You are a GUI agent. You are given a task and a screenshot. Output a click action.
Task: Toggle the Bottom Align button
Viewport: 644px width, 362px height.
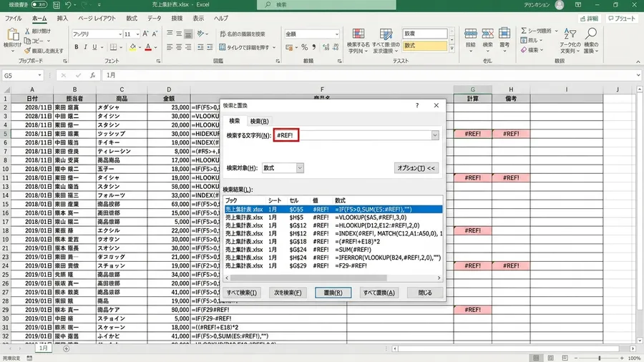[x=188, y=34]
